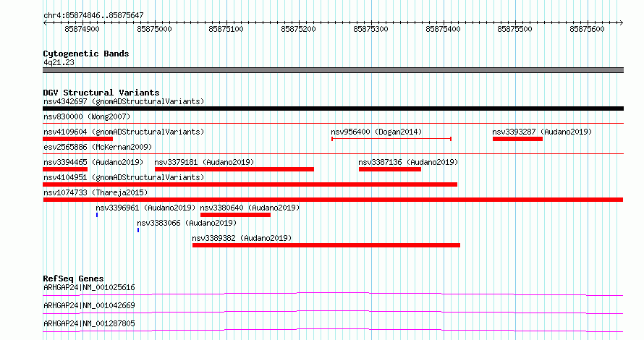Select the red nsv3393287 variant bar

(517, 139)
